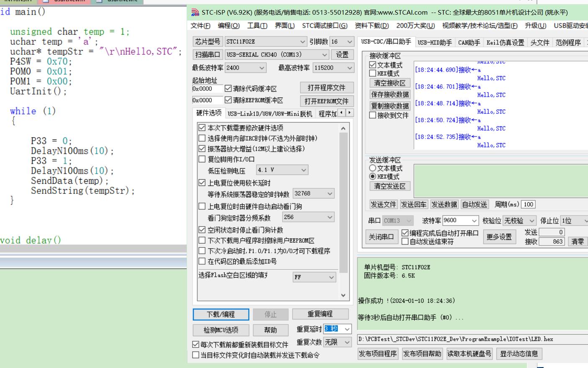
Task: Switch to the Keil仿真设置 tab
Action: point(505,42)
